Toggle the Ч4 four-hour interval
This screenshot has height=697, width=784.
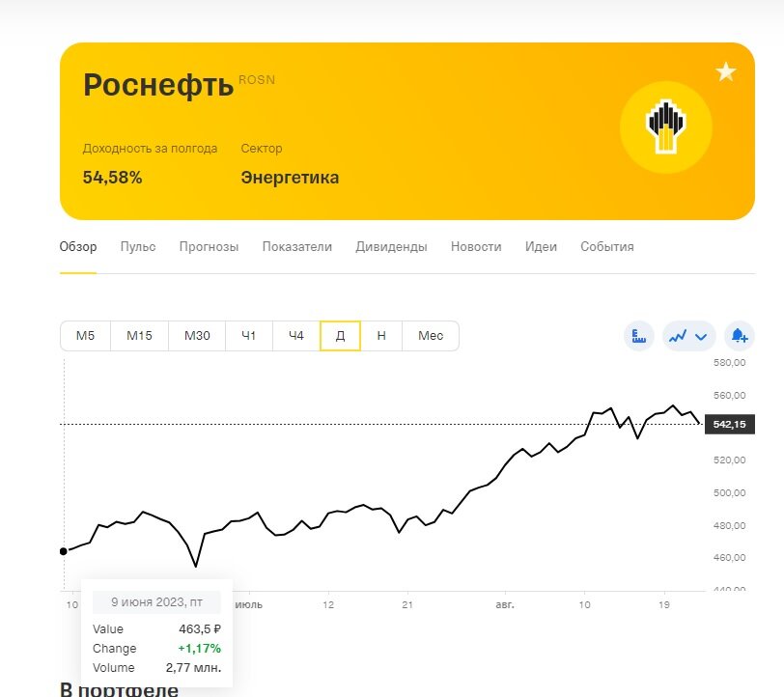[294, 335]
